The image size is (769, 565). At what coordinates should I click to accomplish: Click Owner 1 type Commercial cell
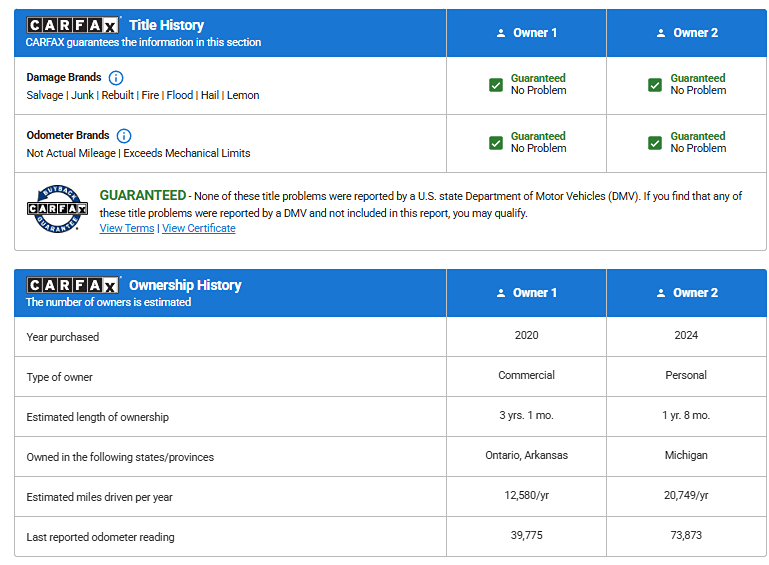point(526,376)
